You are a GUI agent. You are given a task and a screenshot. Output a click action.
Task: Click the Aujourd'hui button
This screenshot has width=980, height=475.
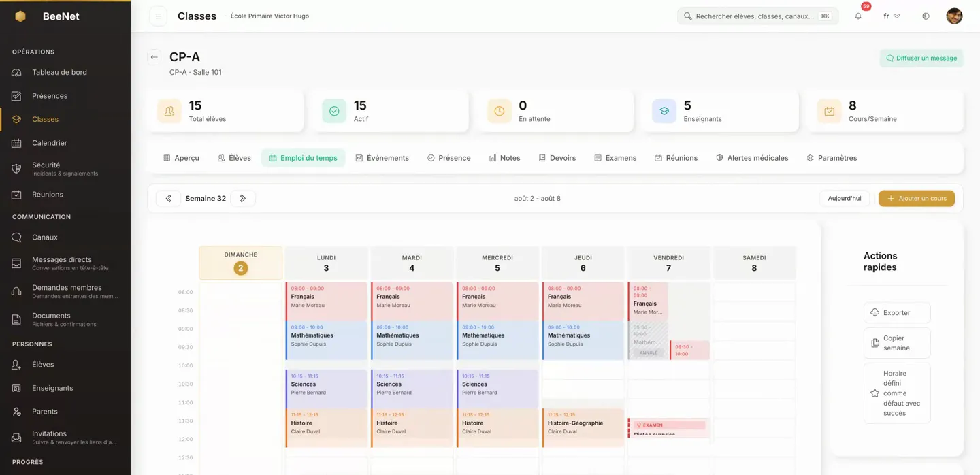point(845,199)
